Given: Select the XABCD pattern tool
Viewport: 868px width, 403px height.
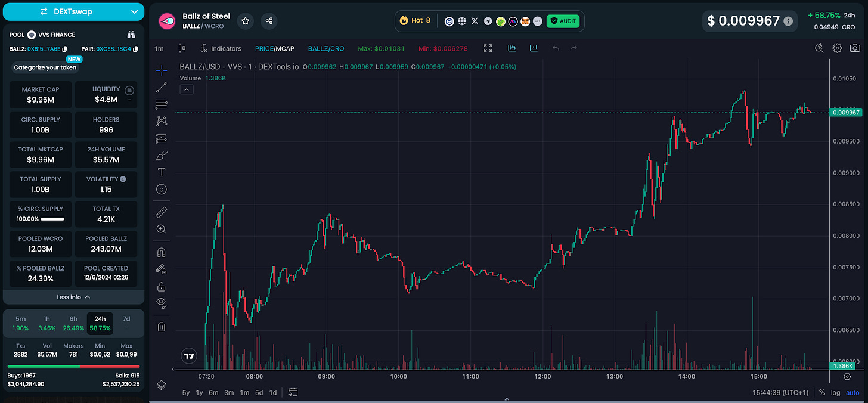Looking at the screenshot, I should pyautogui.click(x=162, y=121).
